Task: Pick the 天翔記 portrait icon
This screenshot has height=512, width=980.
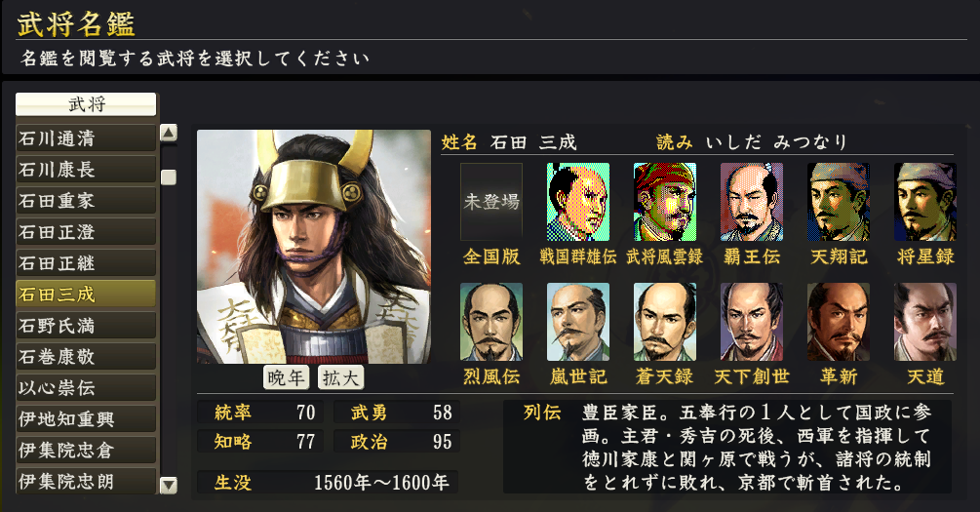Action: coord(839,202)
